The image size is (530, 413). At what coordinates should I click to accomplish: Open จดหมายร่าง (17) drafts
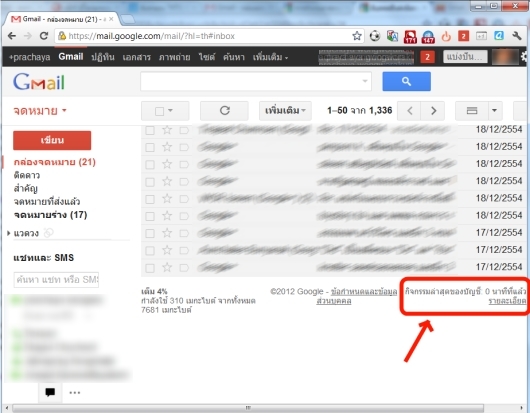coord(50,215)
